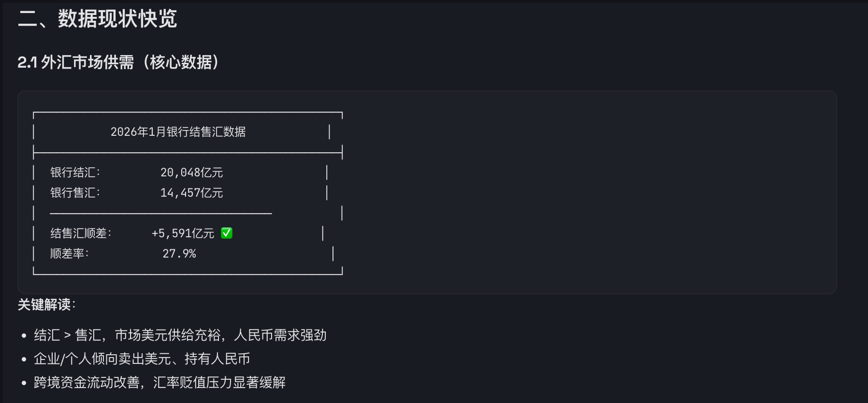This screenshot has height=403, width=868.
Task: Click the phrase 持有人民币
Action: coord(217,359)
